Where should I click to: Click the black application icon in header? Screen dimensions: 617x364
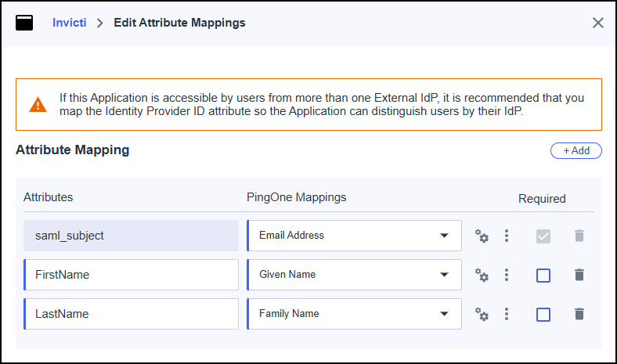(24, 23)
